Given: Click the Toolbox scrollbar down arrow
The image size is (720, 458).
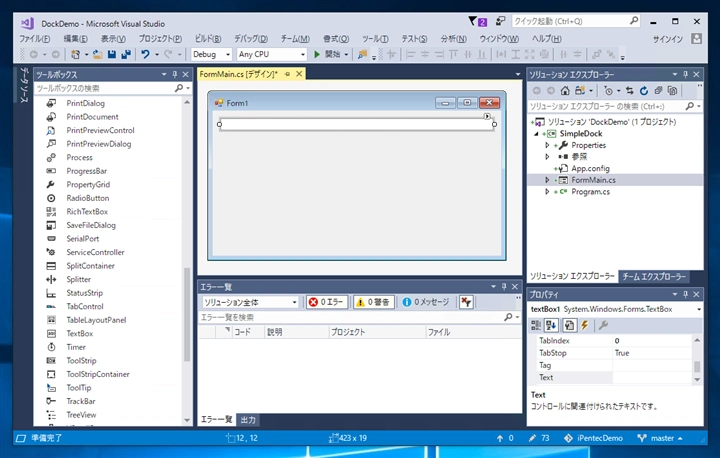Looking at the screenshot, I should (x=187, y=420).
